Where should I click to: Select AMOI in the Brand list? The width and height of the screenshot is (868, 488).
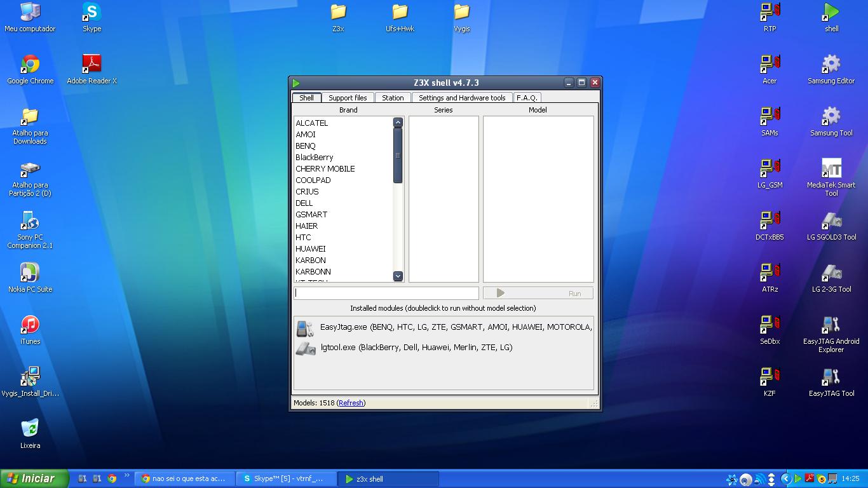click(x=306, y=135)
